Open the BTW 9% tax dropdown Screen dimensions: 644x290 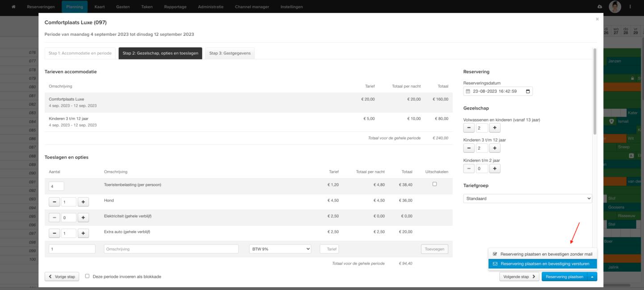point(280,249)
